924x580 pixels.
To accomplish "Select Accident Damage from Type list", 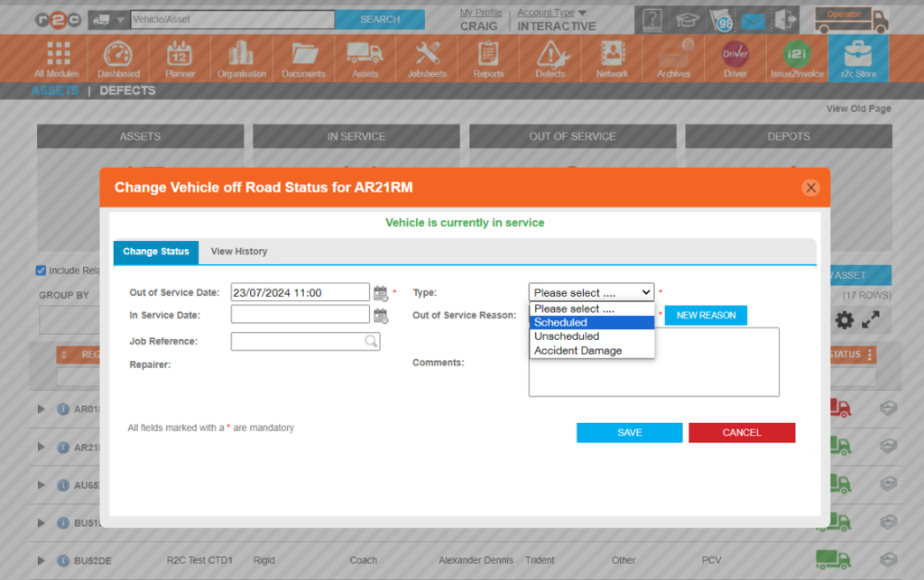I will point(592,350).
